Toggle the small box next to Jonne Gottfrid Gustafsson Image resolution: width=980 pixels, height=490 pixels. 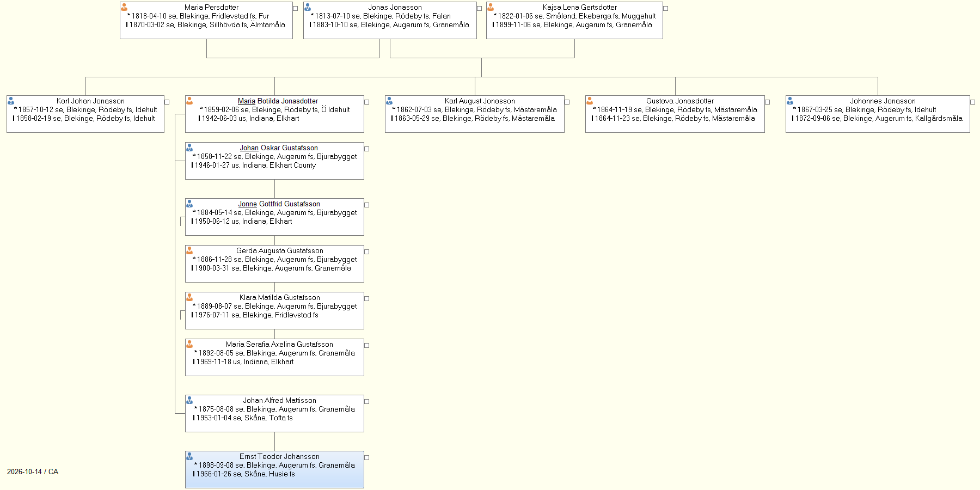(x=367, y=205)
